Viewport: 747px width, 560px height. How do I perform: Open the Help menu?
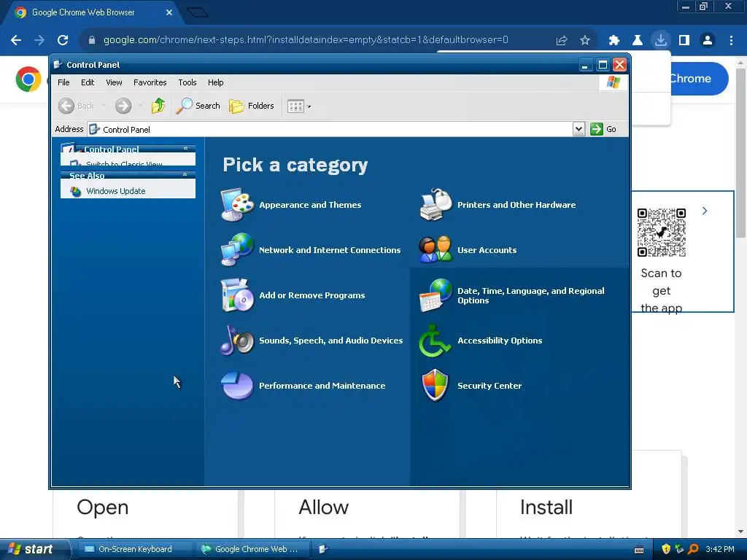pos(215,82)
